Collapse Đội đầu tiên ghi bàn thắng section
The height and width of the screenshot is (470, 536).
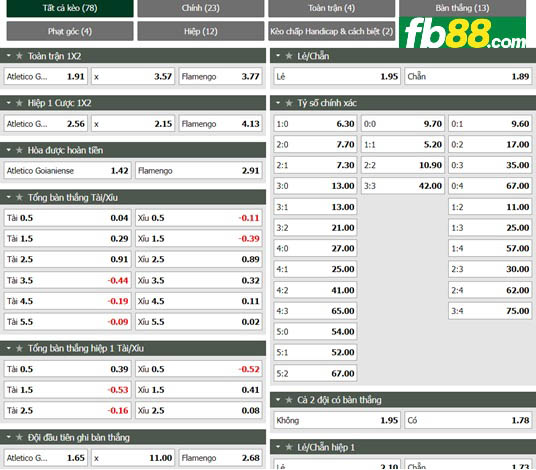[x=9, y=437]
